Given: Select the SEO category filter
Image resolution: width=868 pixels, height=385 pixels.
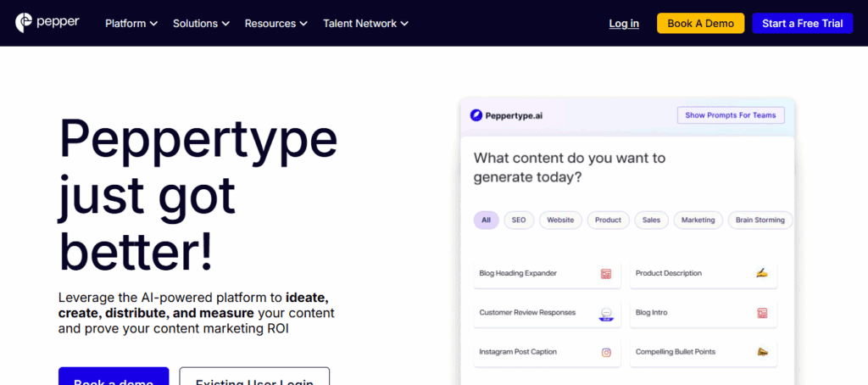Looking at the screenshot, I should tap(519, 220).
